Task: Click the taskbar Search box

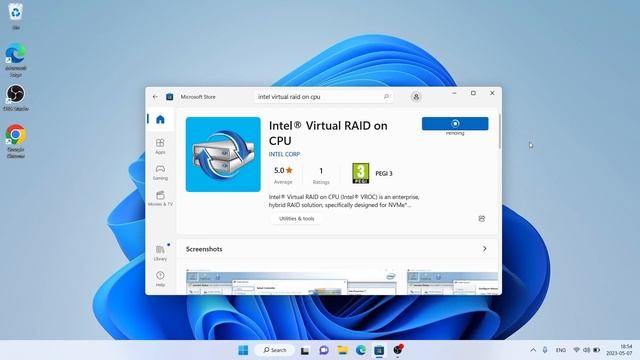Action: click(274, 350)
